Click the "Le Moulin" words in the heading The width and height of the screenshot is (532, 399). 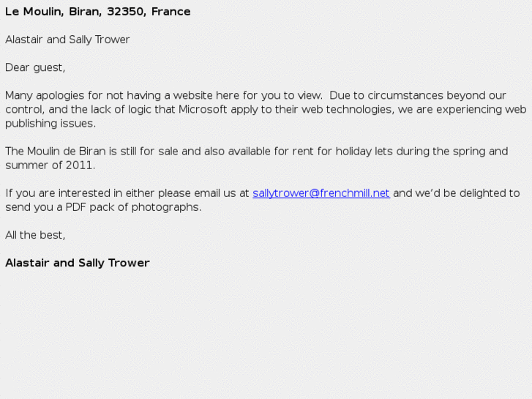[x=33, y=12]
